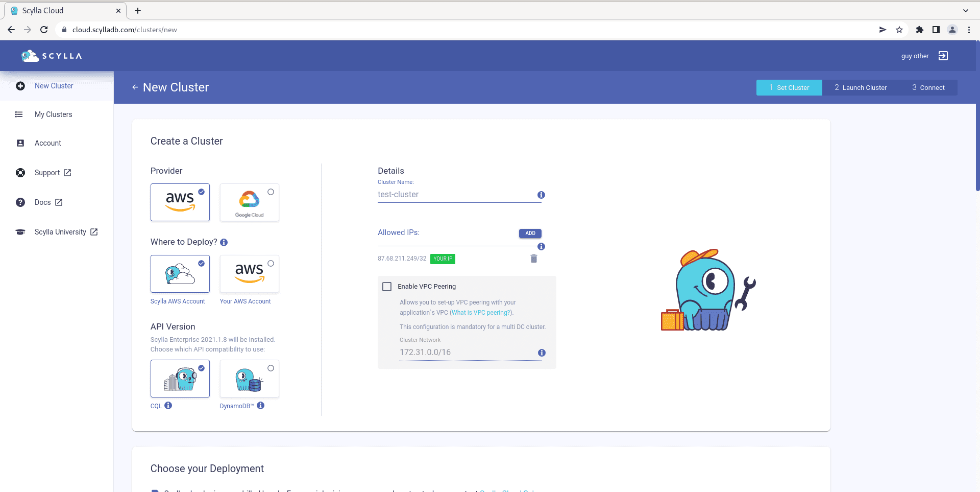The image size is (980, 492).
Task: Click the page vertical scrollbar
Action: 977,115
